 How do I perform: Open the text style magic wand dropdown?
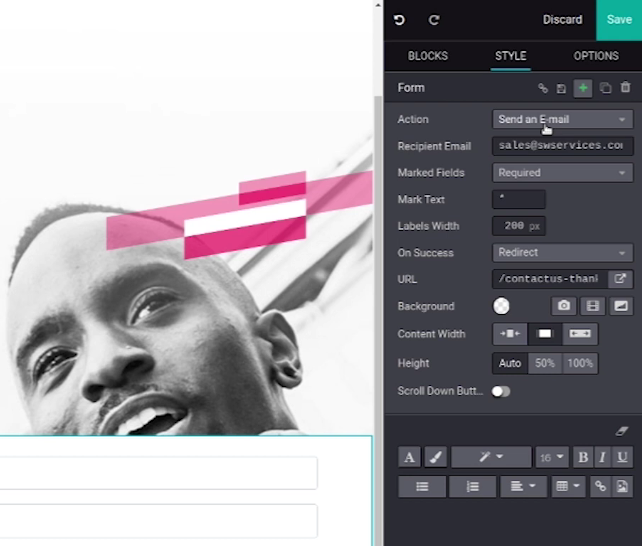pos(491,457)
